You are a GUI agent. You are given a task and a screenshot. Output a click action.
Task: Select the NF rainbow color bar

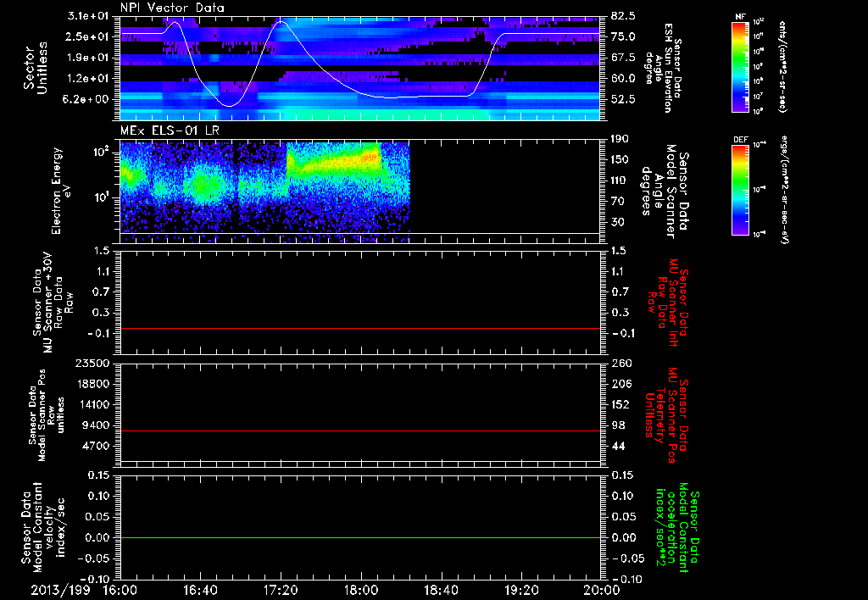740,67
